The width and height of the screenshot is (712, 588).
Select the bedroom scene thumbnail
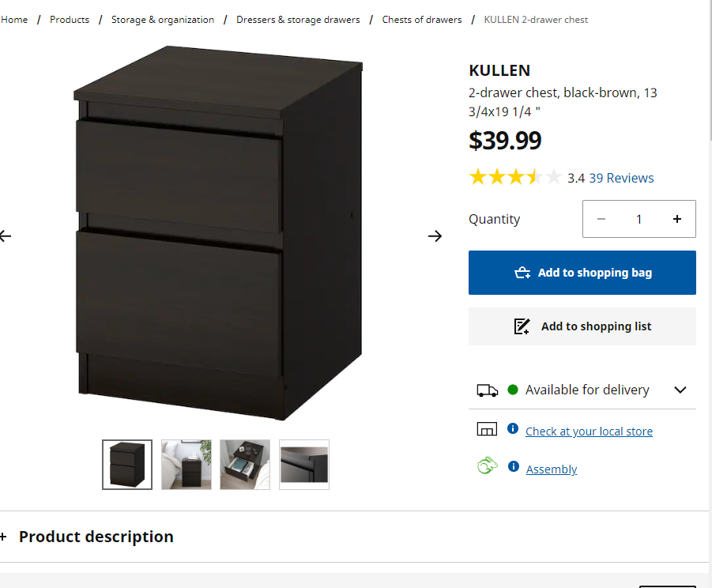pyautogui.click(x=186, y=465)
